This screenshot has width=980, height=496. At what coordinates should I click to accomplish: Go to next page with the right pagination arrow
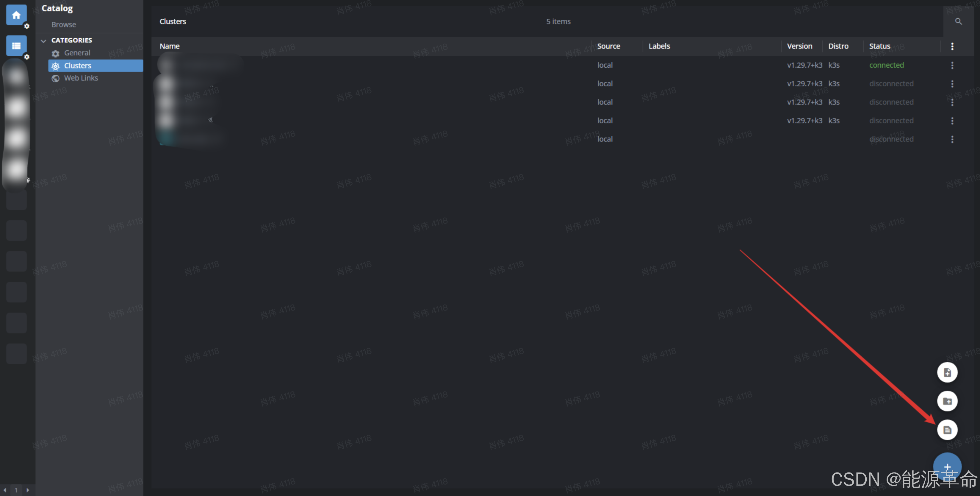point(28,490)
